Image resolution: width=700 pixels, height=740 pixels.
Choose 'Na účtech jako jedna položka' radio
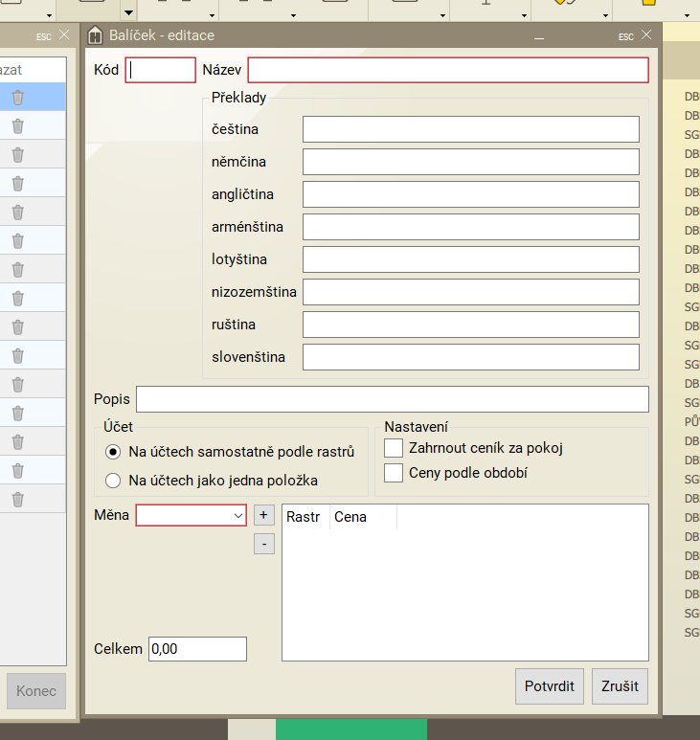113,481
